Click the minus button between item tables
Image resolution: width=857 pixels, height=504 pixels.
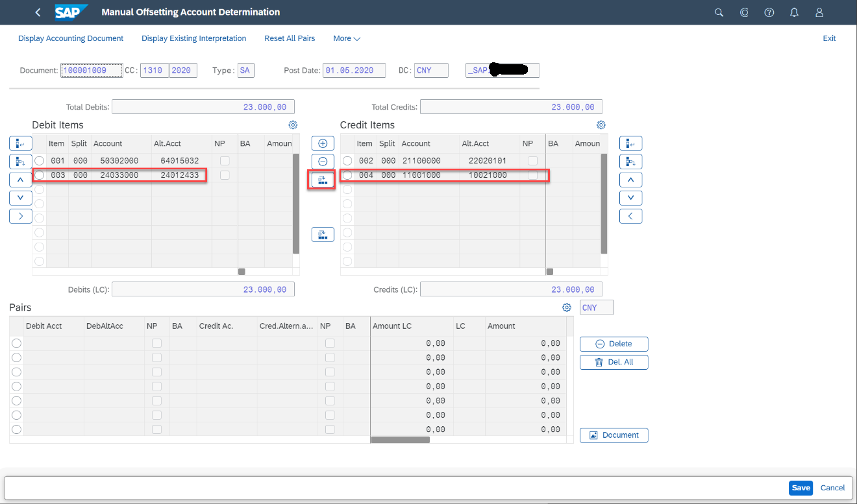coord(323,162)
